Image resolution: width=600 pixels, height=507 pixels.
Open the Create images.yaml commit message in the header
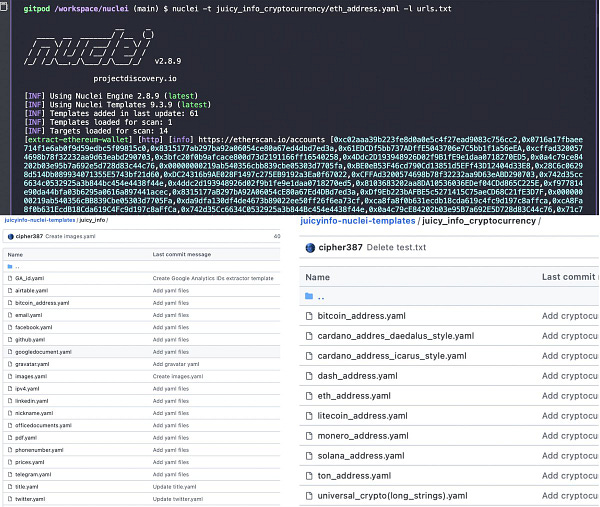[70, 236]
